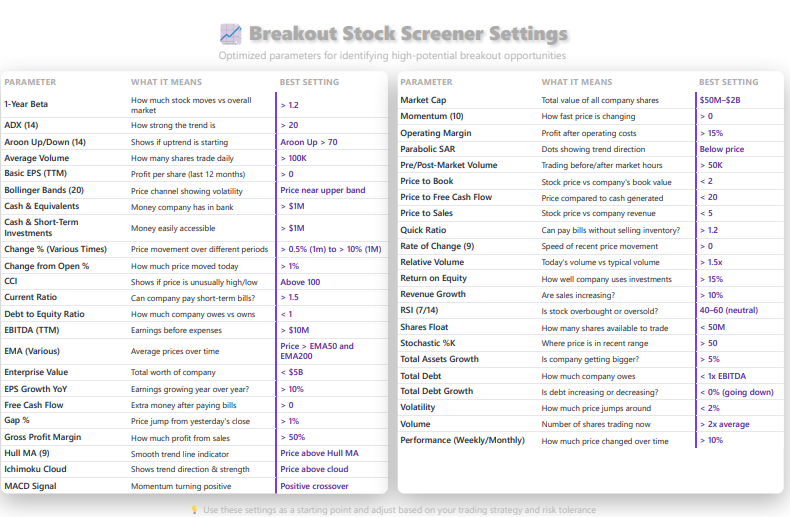Select the Hull MA (9) parameter
The height and width of the screenshot is (517, 790).
(31, 453)
